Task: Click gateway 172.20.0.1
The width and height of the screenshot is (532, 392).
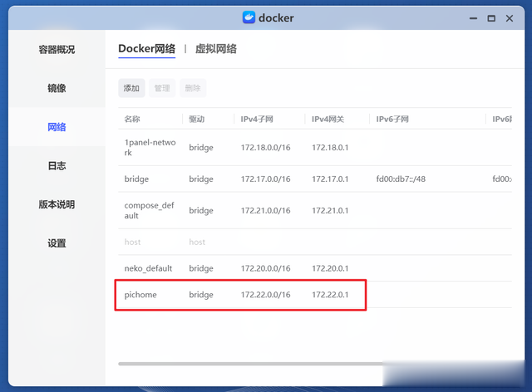Action: 330,268
